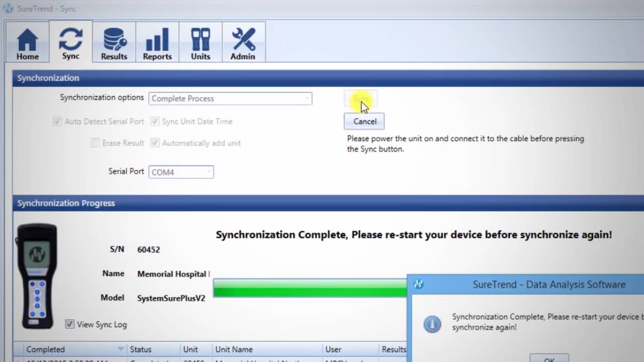Click the Completed column sort arrow
Viewport: 644px width, 362px height.
pyautogui.click(x=121, y=349)
